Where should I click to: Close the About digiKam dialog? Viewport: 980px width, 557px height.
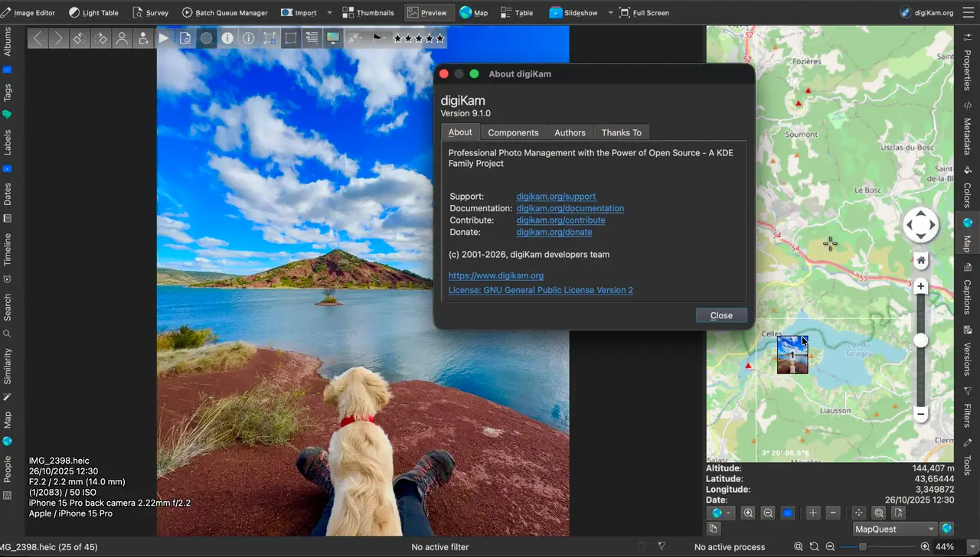[721, 315]
